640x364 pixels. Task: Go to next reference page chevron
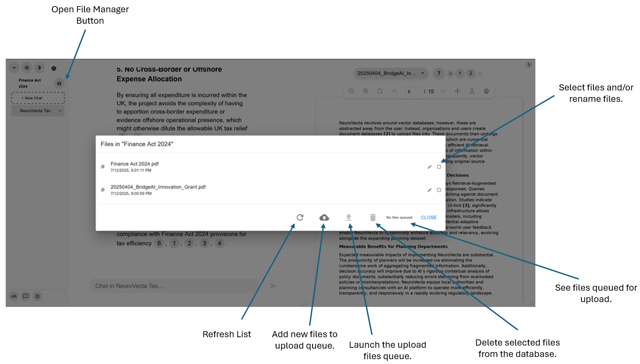[480, 73]
